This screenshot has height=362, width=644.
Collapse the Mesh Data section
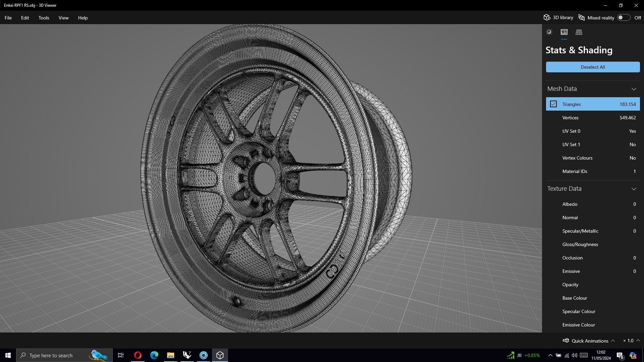coord(634,89)
